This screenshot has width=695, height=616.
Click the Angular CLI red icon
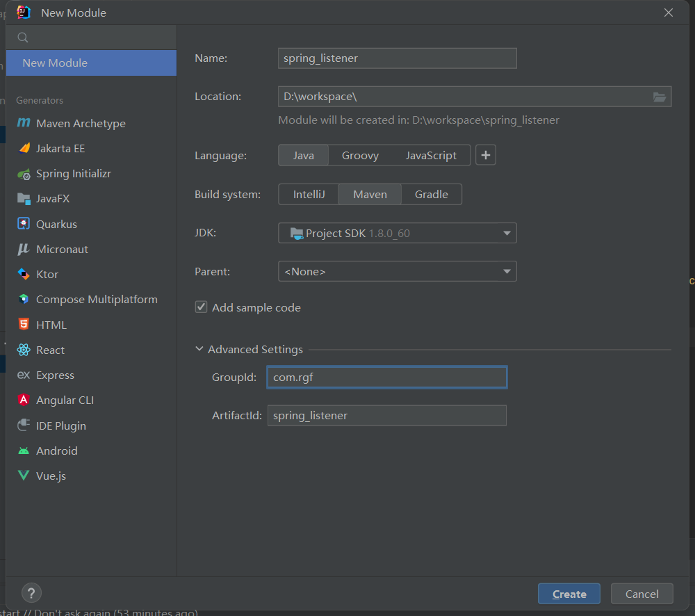tap(24, 400)
